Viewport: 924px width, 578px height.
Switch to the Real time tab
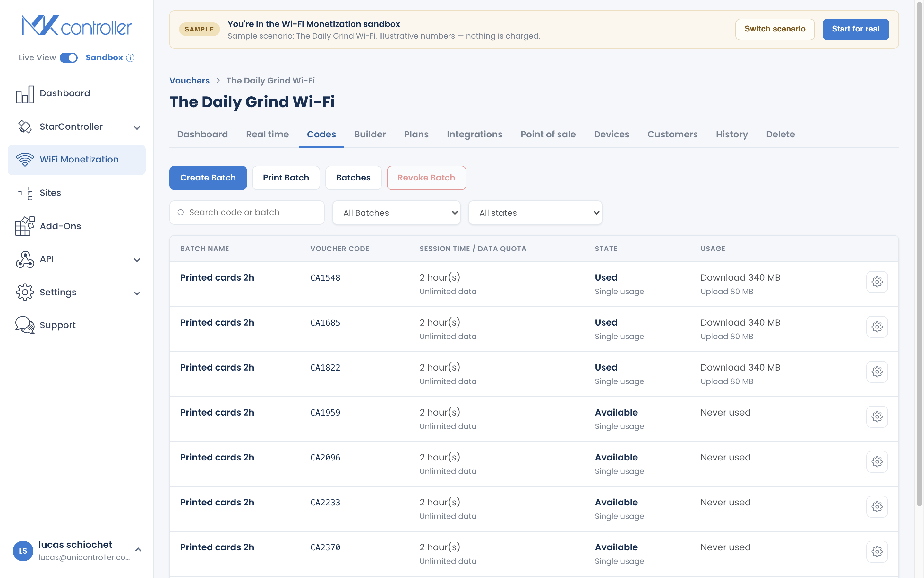point(267,135)
